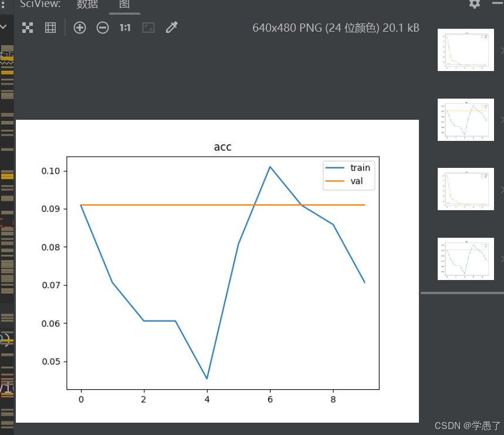Zoom out with the minus icon
504x435 pixels.
(x=103, y=28)
